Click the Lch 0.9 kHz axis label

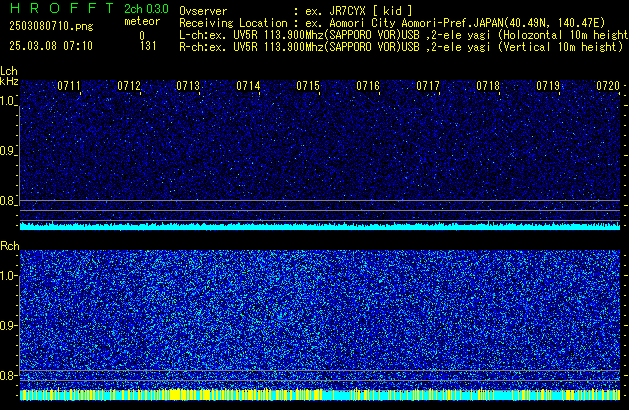(7, 151)
